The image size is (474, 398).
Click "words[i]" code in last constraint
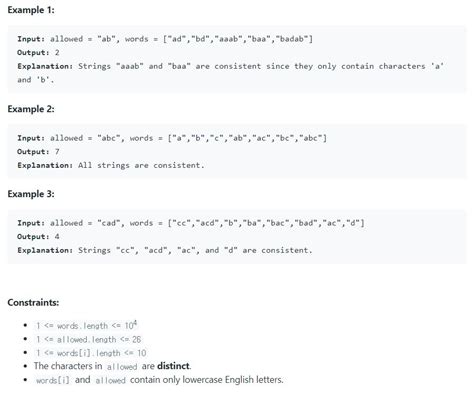53,380
